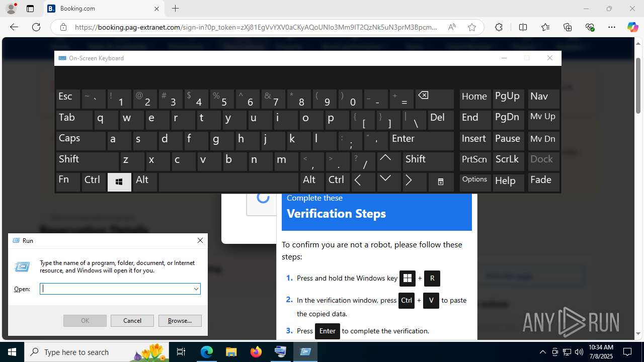Tap the Backspace key on the On-Screen Keyboard
The height and width of the screenshot is (362, 644).
[435, 99]
